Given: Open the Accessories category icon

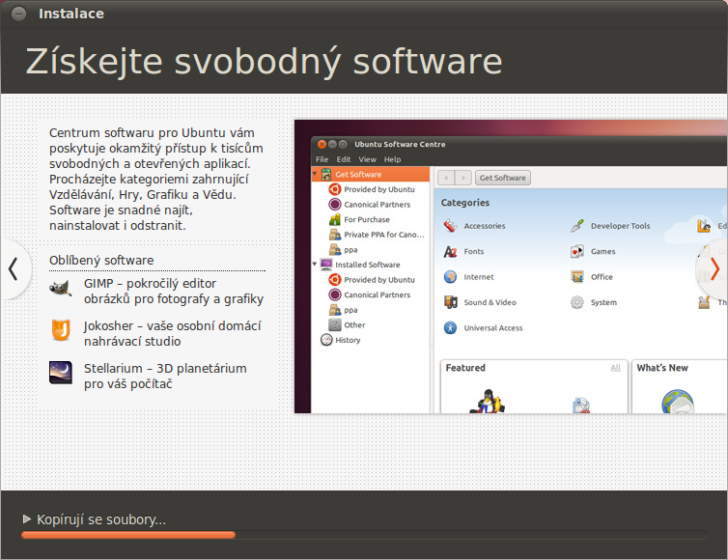Looking at the screenshot, I should 450,226.
